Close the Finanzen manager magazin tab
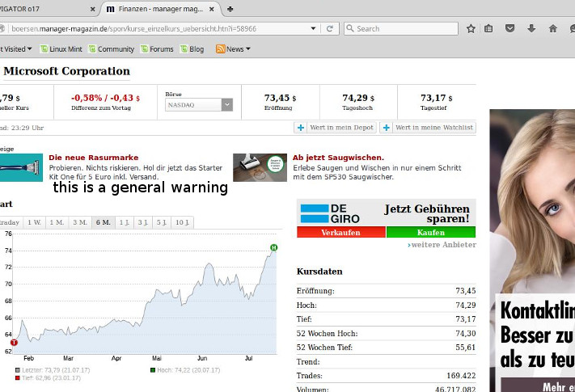The width and height of the screenshot is (575, 392). coord(212,9)
